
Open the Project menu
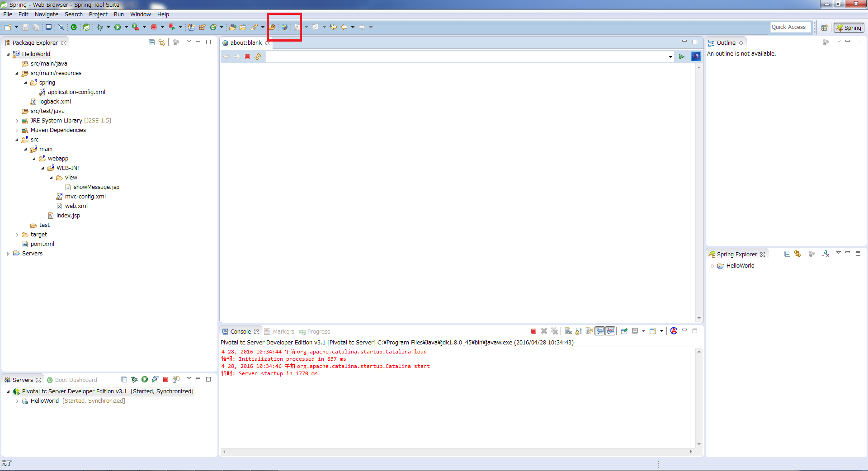98,14
